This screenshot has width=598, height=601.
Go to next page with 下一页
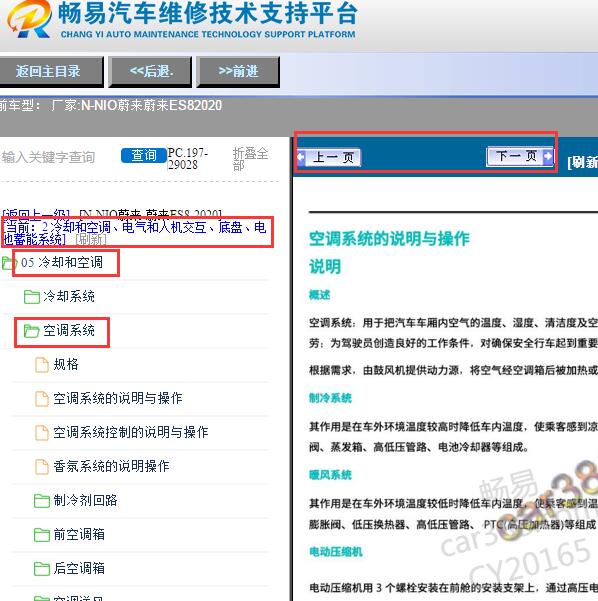tap(520, 156)
